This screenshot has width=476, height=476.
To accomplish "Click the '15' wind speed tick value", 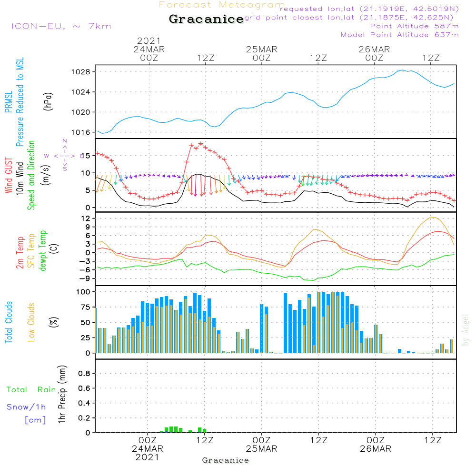I will pos(86,156).
